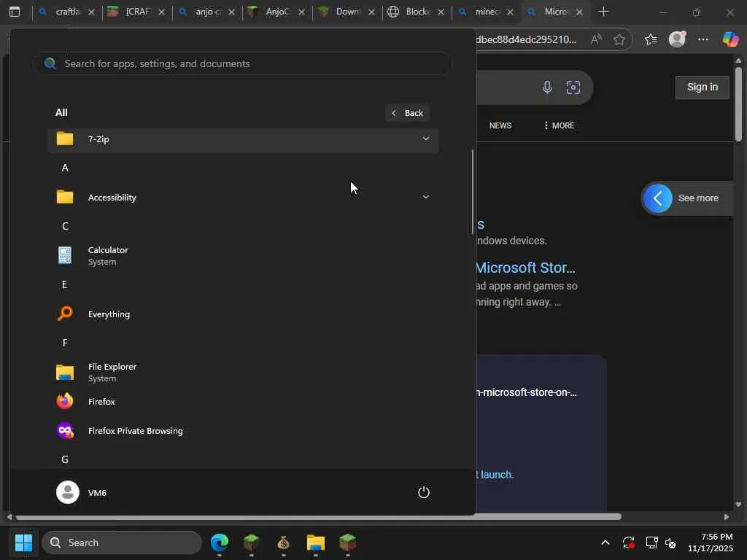Launch the Everything search app
The height and width of the screenshot is (560, 747).
pos(243,314)
